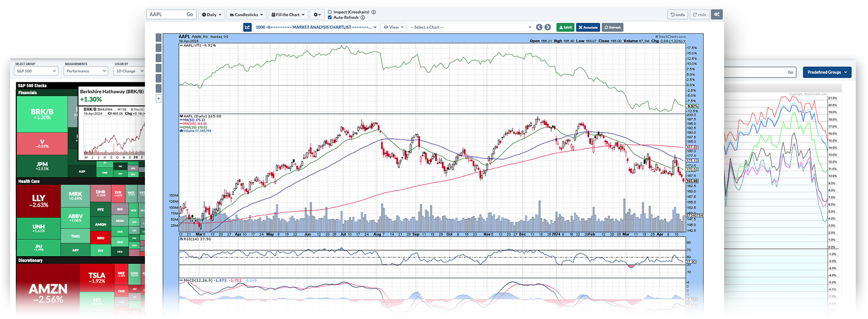The width and height of the screenshot is (868, 319).
Task: Click the redo button
Action: (x=699, y=15)
